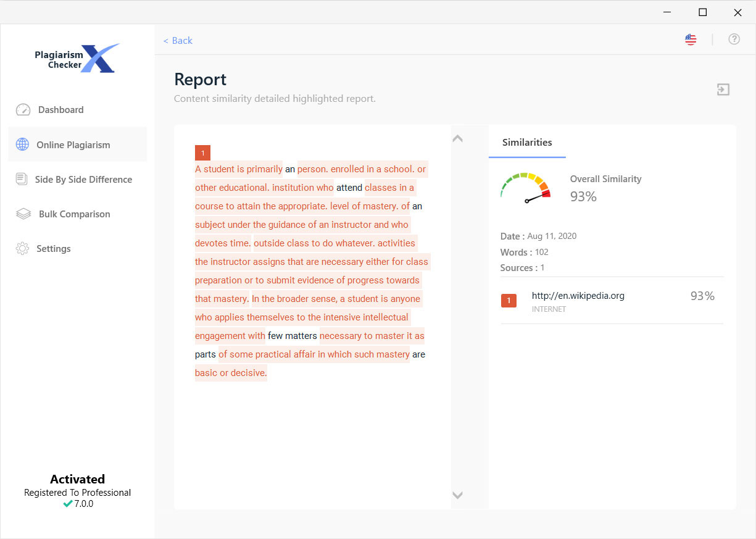
Task: Click the INTERNET source type label
Action: click(549, 309)
